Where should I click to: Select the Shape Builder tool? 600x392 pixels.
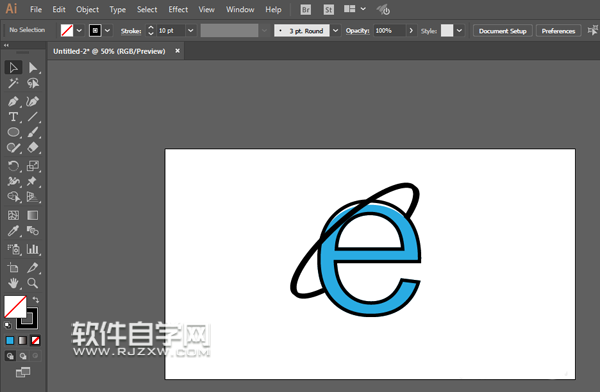[13, 197]
